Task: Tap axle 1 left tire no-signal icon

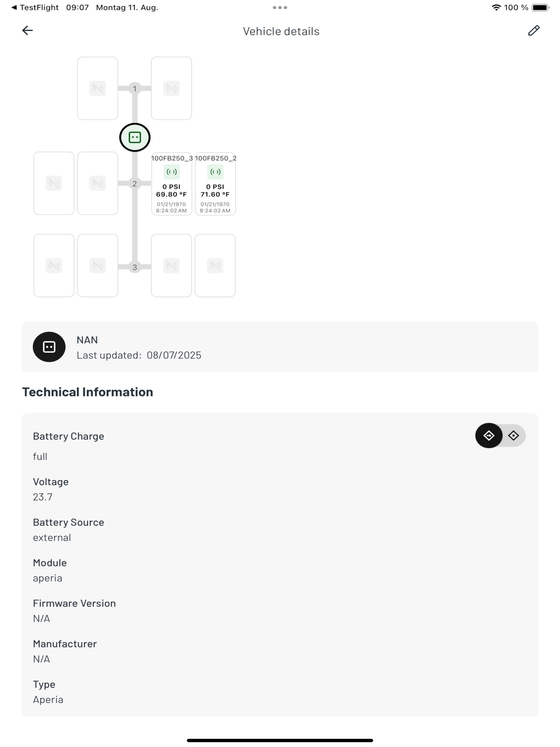Action: pyautogui.click(x=98, y=88)
